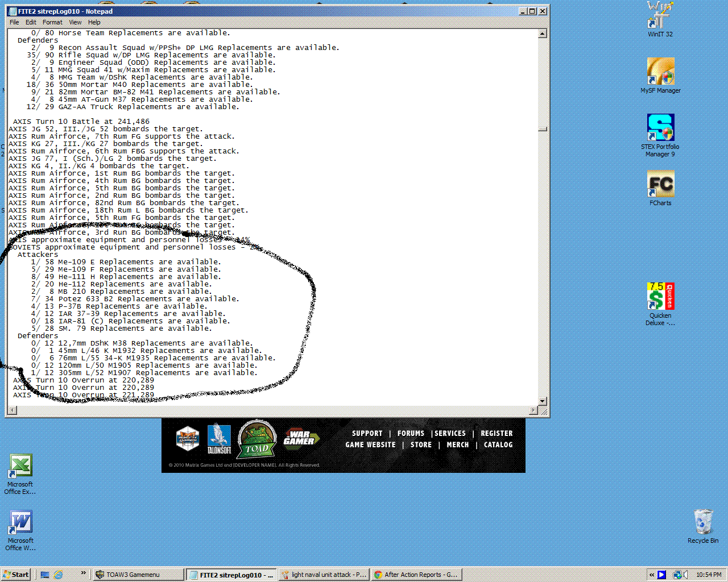Expand hidden system tray icons chevron

(652, 575)
